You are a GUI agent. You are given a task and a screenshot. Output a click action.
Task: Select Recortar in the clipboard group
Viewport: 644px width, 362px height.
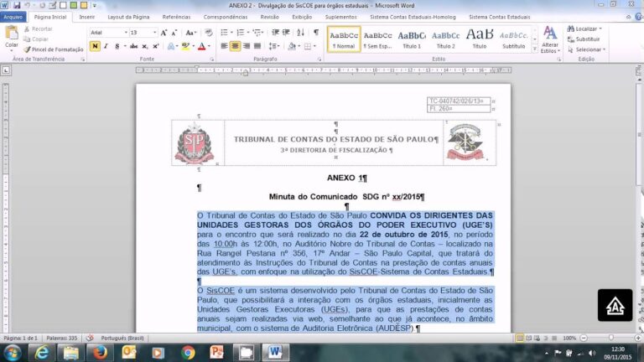pyautogui.click(x=38, y=28)
